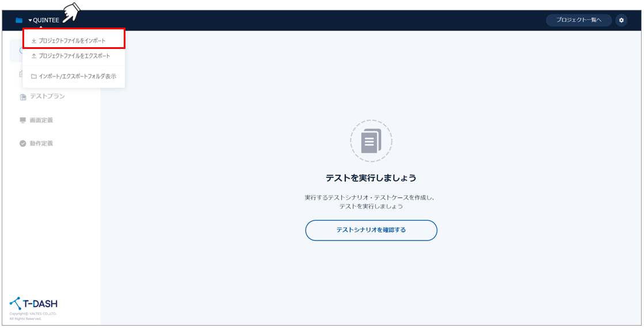Click the 画面定義 monitor icon
The image size is (644, 328).
coord(23,120)
